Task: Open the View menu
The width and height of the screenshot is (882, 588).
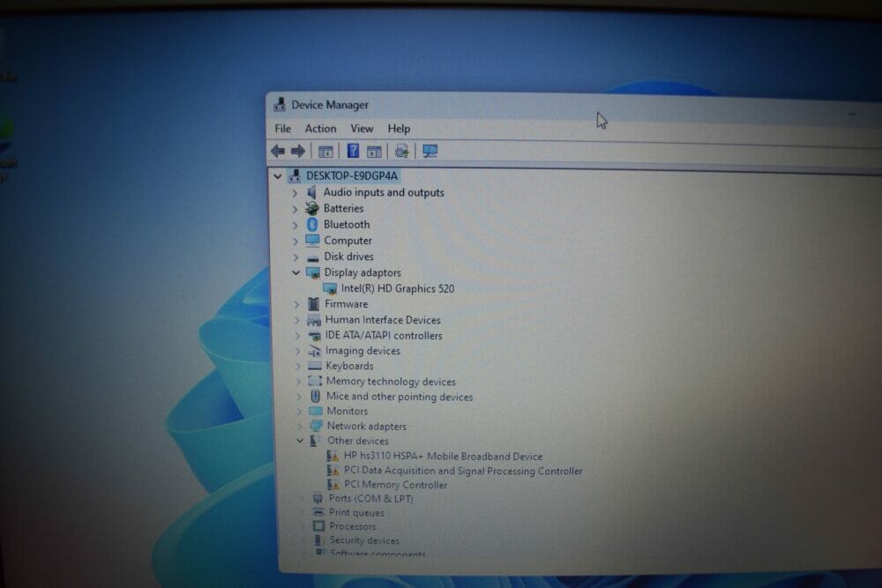Action: (362, 129)
